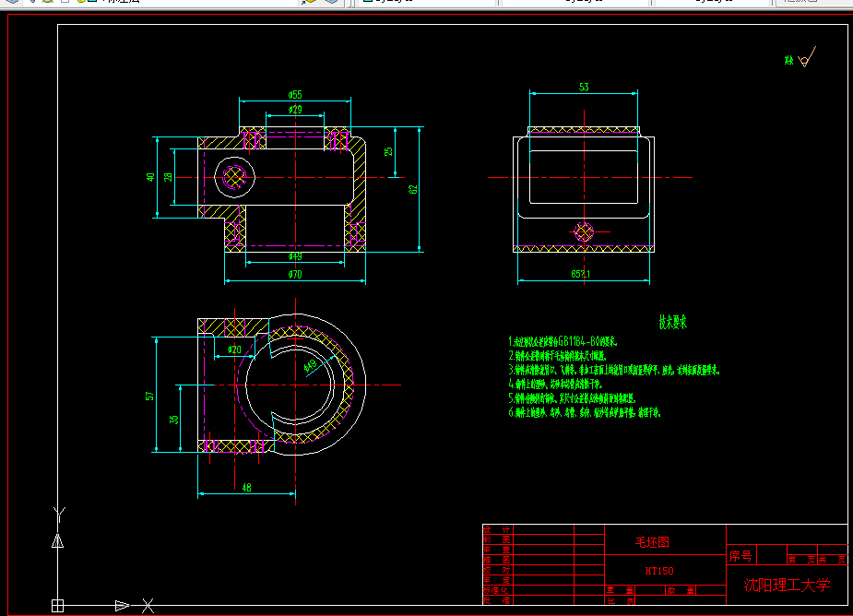The height and width of the screenshot is (616, 853).
Task: Select technical requirement line number 3
Action: pos(614,370)
